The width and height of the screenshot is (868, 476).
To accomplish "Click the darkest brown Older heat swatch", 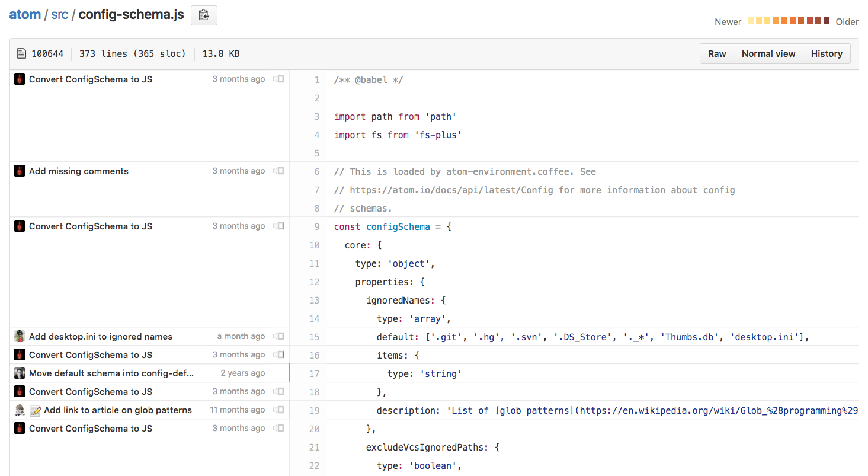I will (827, 21).
